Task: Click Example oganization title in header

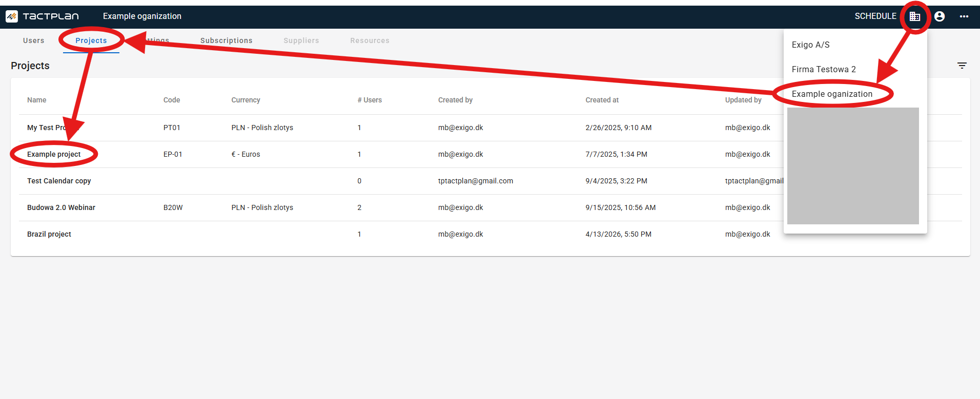Action: pyautogui.click(x=142, y=16)
